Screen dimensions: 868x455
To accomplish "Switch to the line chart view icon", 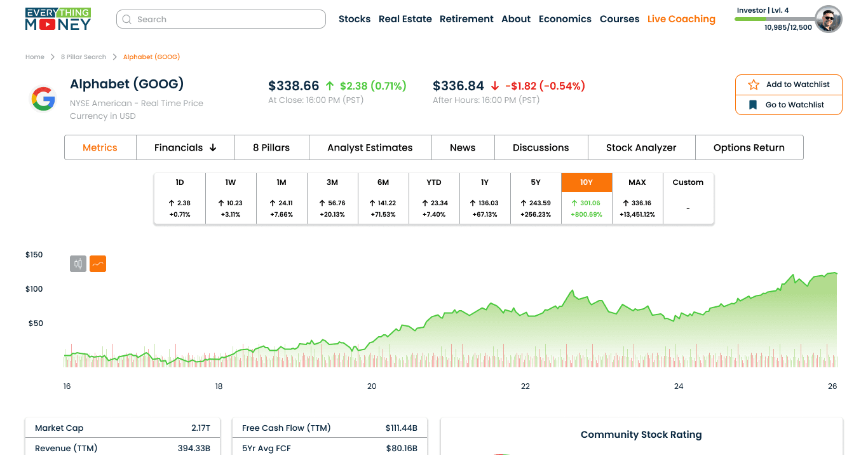I will click(98, 263).
